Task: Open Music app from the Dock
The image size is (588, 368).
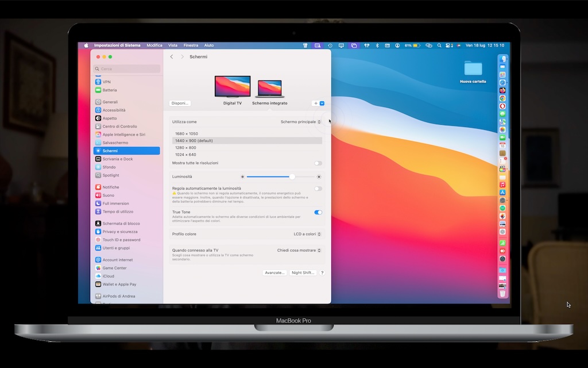Action: (502, 185)
